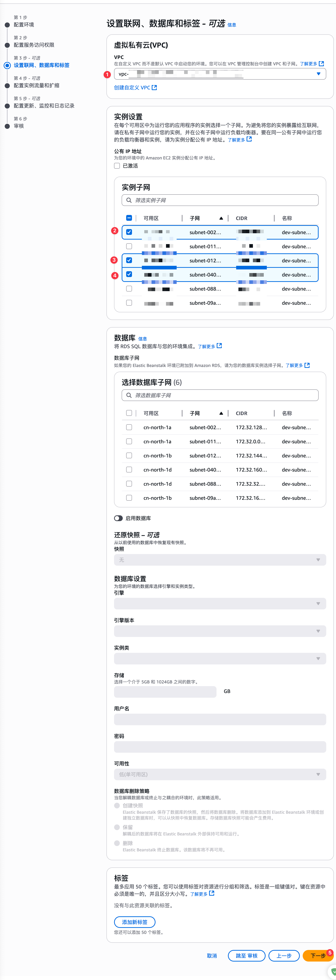The height and width of the screenshot is (980, 336).
Task: Click the 创建自定义 VPC link
Action: (x=135, y=88)
